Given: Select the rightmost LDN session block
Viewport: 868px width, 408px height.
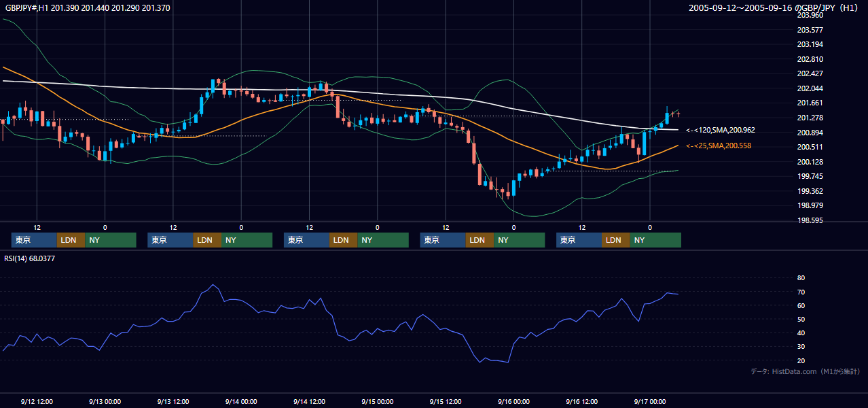Looking at the screenshot, I should (x=615, y=240).
